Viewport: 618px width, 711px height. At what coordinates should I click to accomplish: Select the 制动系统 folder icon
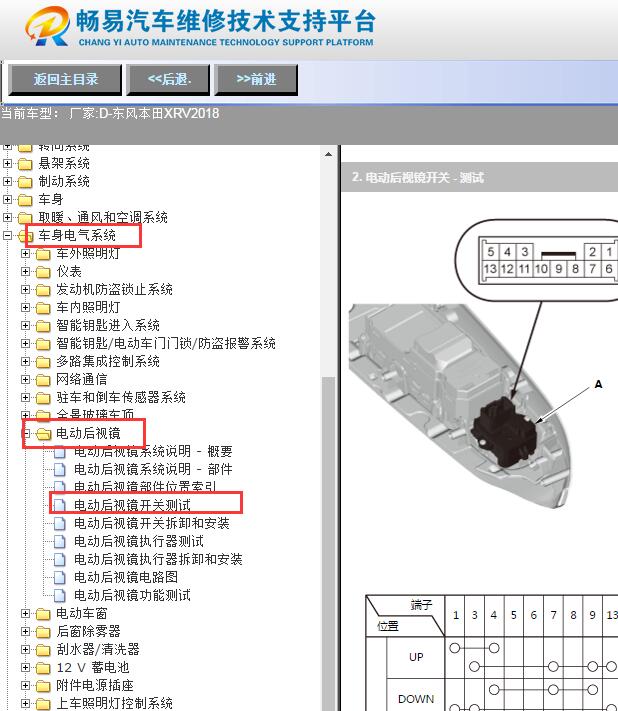[x=25, y=182]
